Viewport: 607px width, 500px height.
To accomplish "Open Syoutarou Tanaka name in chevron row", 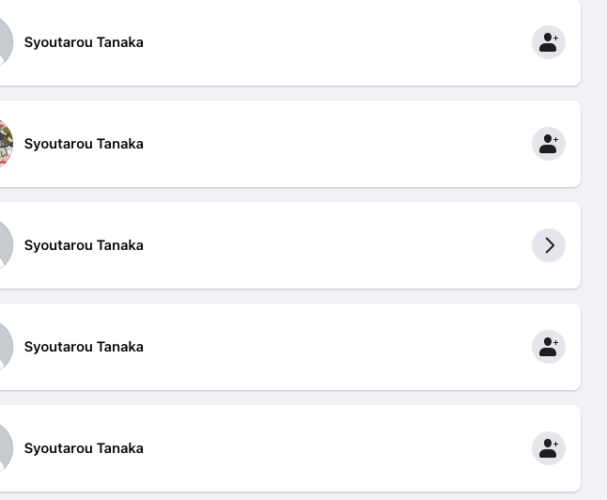I will click(84, 245).
